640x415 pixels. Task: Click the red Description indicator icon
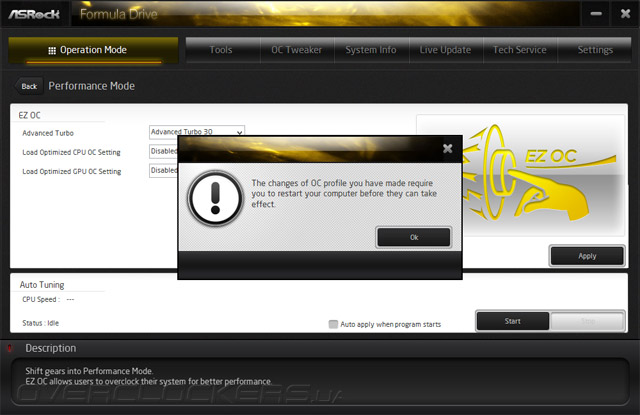10,348
